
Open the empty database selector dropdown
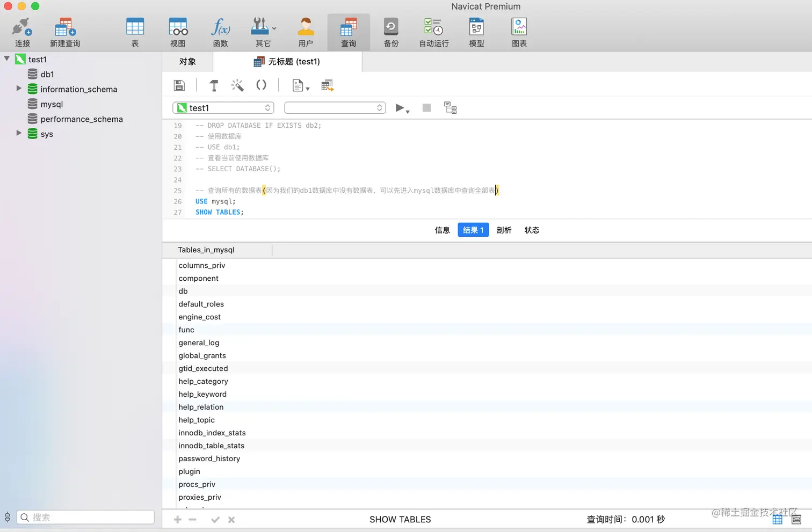[335, 108]
